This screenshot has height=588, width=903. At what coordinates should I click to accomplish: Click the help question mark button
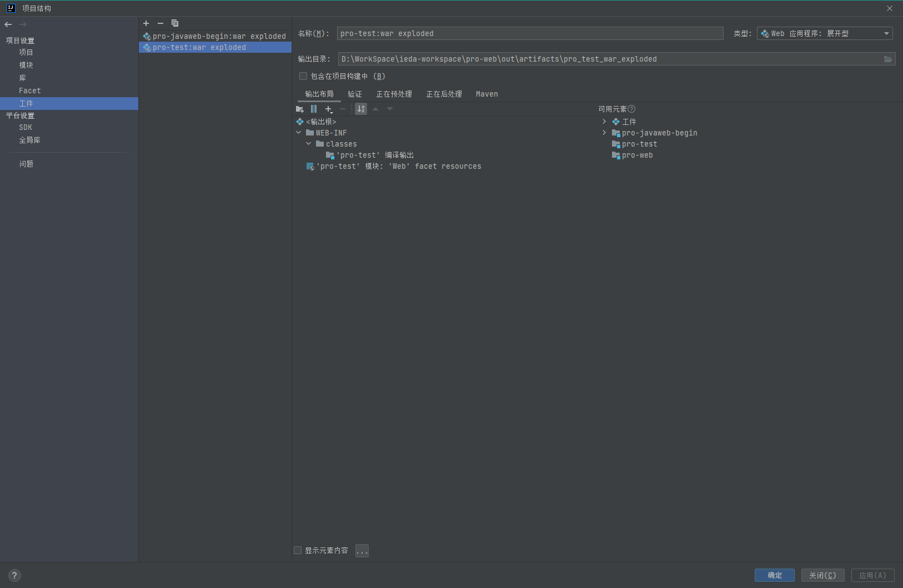pyautogui.click(x=14, y=575)
